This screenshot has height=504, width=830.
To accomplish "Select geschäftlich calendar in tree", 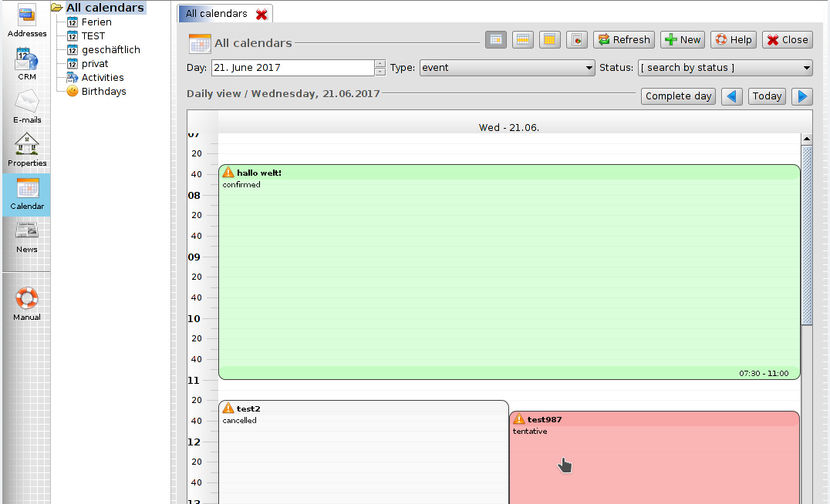I will (110, 50).
